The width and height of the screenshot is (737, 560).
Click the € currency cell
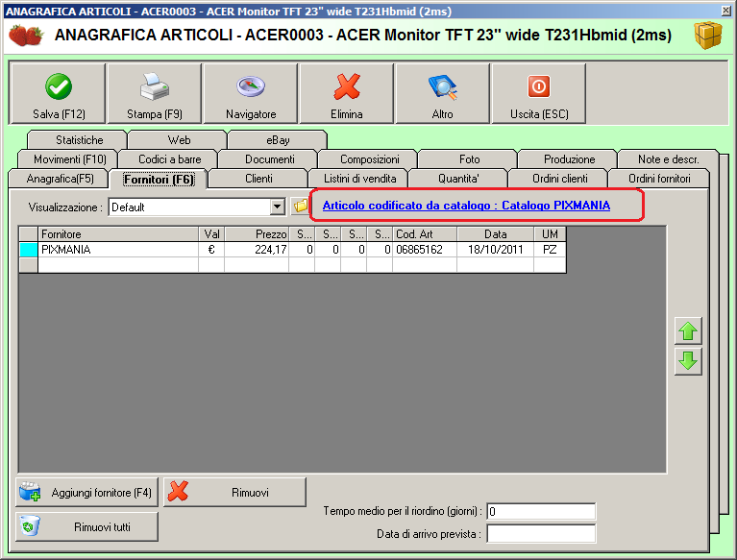pos(211,250)
